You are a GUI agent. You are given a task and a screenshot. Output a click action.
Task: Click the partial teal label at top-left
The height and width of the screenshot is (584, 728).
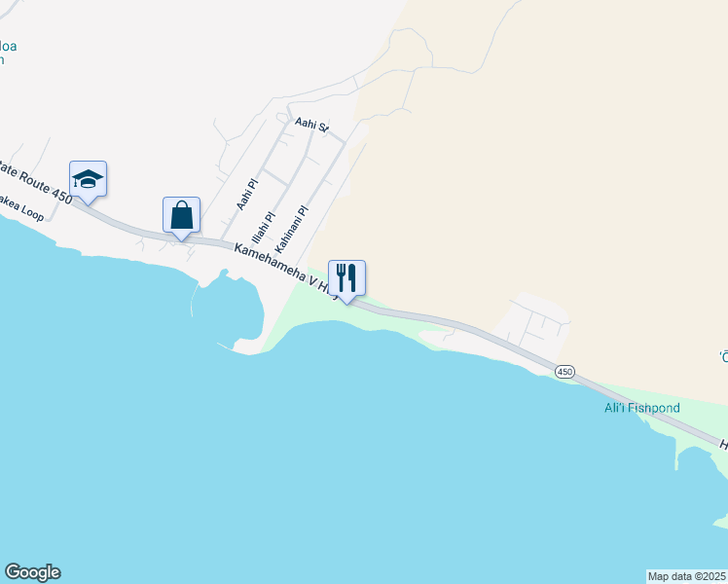click(x=8, y=53)
